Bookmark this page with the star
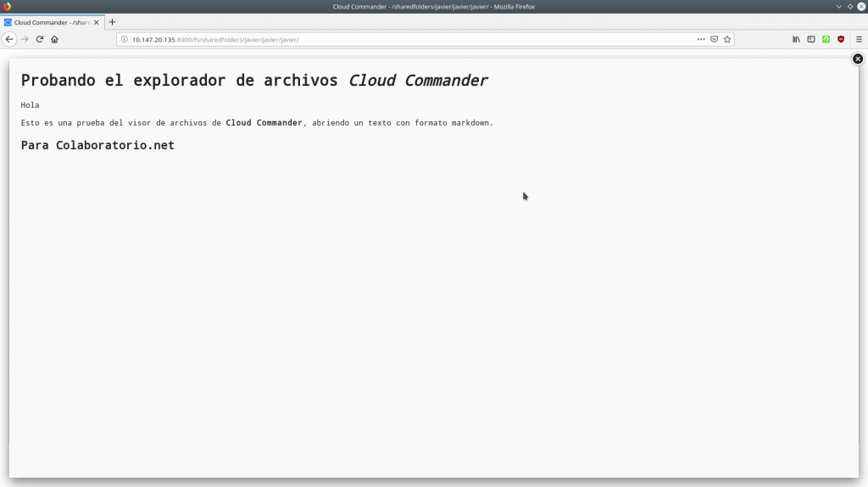Viewport: 868px width, 487px height. 727,39
